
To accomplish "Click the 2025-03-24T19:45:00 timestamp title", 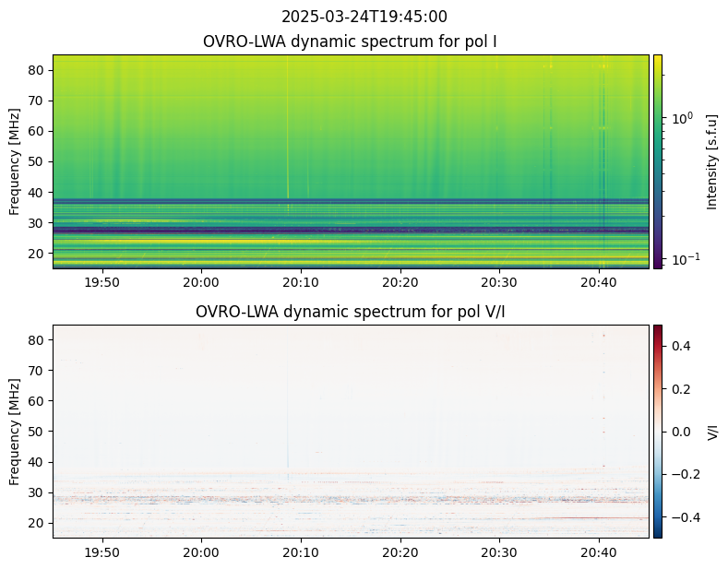I will pos(364,17).
